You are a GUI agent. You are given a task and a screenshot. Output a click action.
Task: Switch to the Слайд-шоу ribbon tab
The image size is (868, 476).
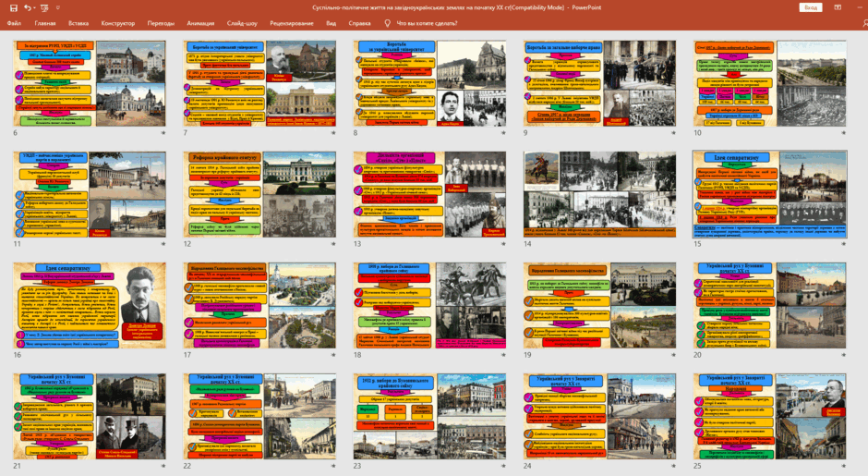pos(242,23)
